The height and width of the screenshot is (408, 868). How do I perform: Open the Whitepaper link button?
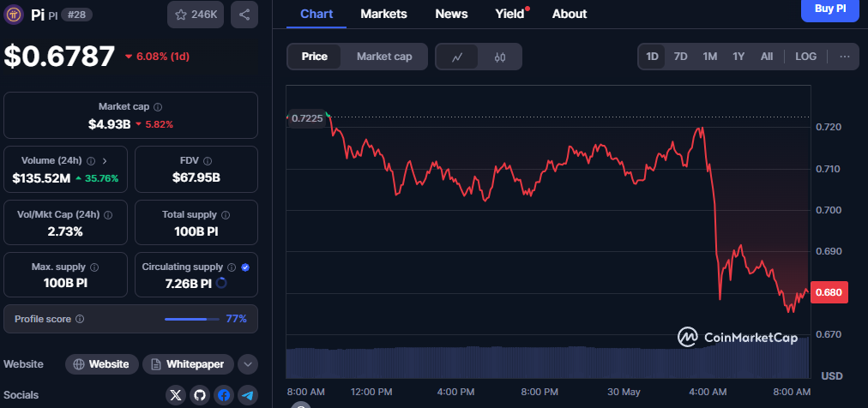pyautogui.click(x=188, y=364)
